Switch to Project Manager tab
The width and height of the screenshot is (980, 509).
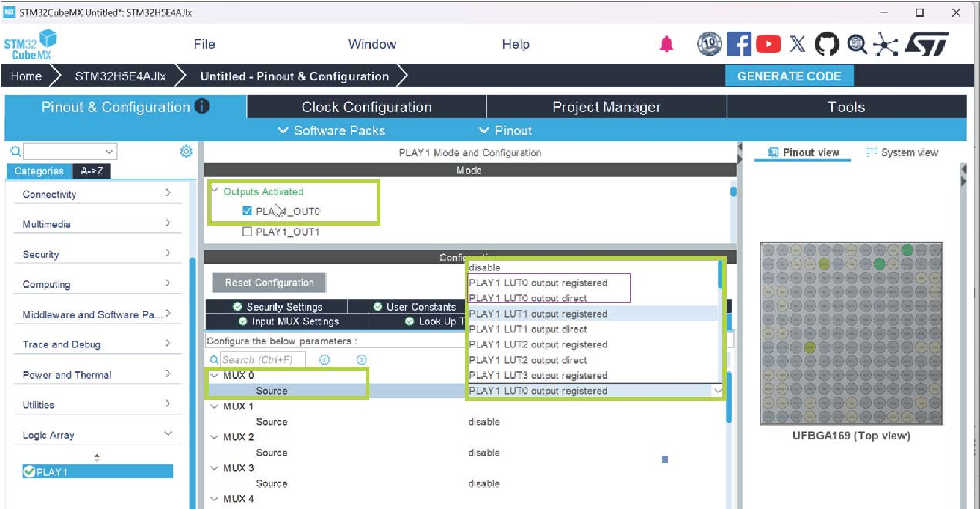pos(606,107)
